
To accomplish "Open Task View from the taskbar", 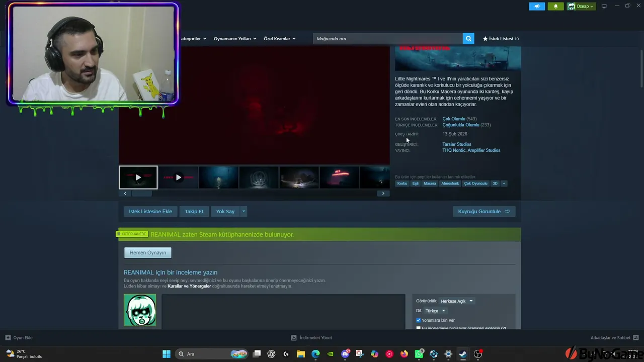I will click(x=257, y=354).
